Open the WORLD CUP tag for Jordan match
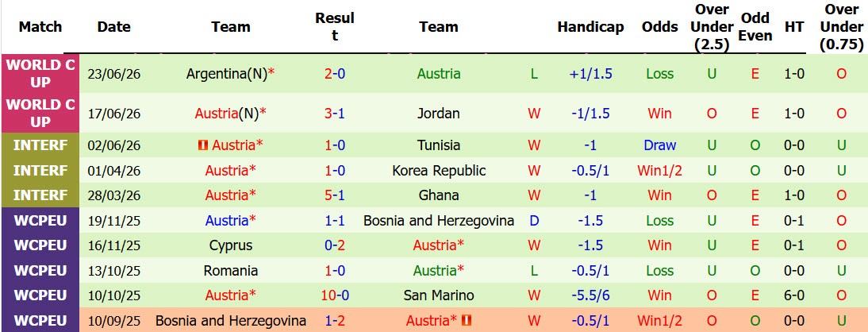This screenshot has width=868, height=332. pyautogui.click(x=40, y=113)
